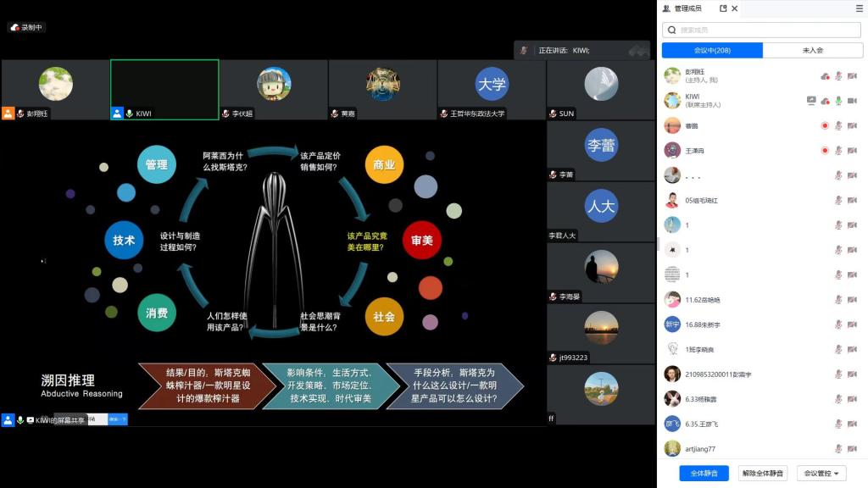Image resolution: width=868 pixels, height=488 pixels.
Task: Mute KIWI using the green microphone in the list
Action: (838, 101)
